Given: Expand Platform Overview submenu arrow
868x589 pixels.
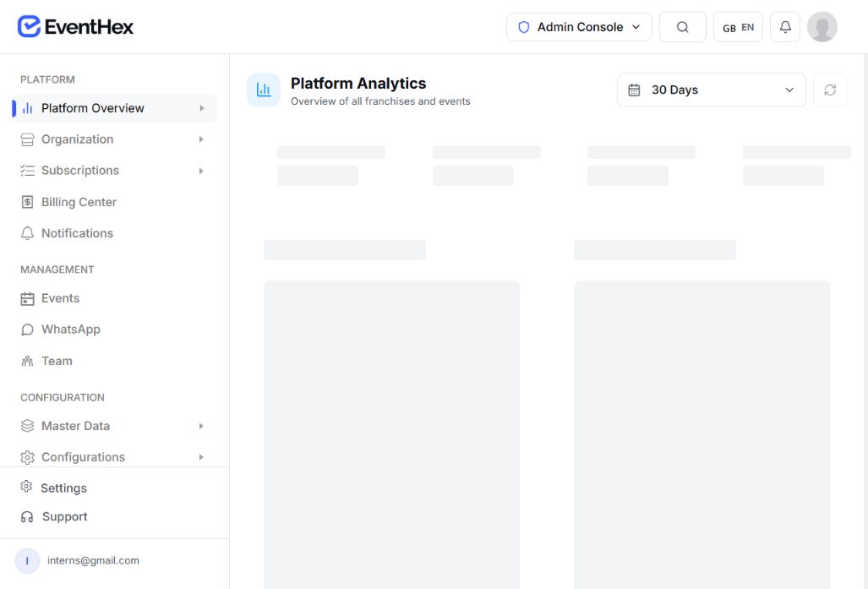Looking at the screenshot, I should [x=201, y=108].
